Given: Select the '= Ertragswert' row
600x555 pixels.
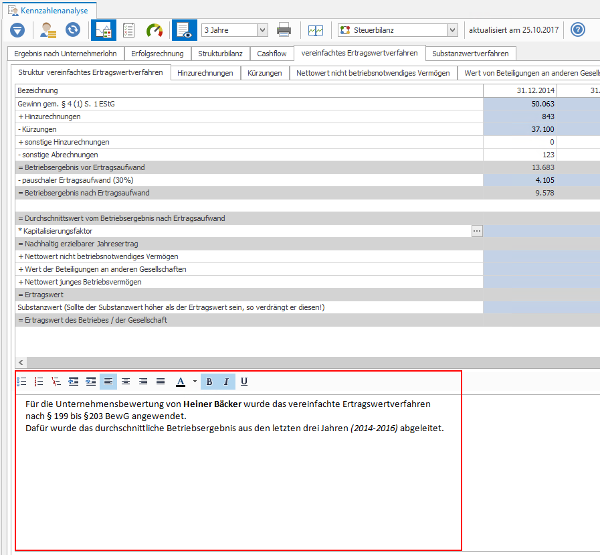Looking at the screenshot, I should coord(249,295).
